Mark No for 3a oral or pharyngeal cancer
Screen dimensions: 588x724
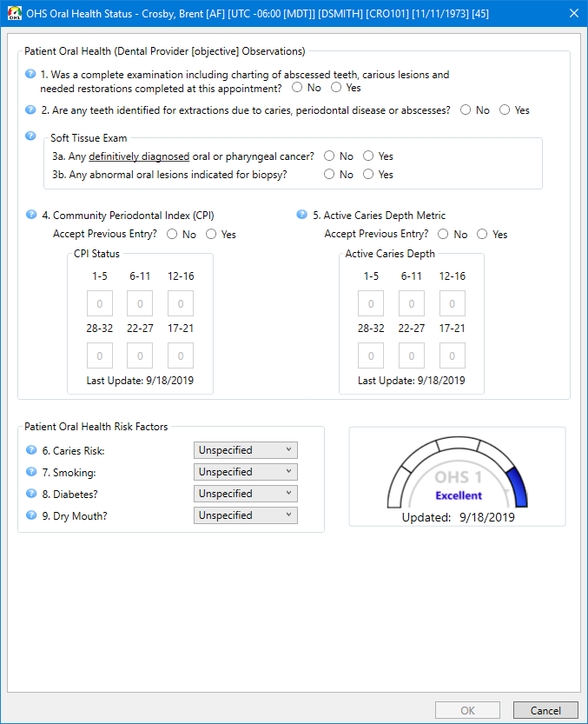coord(329,156)
